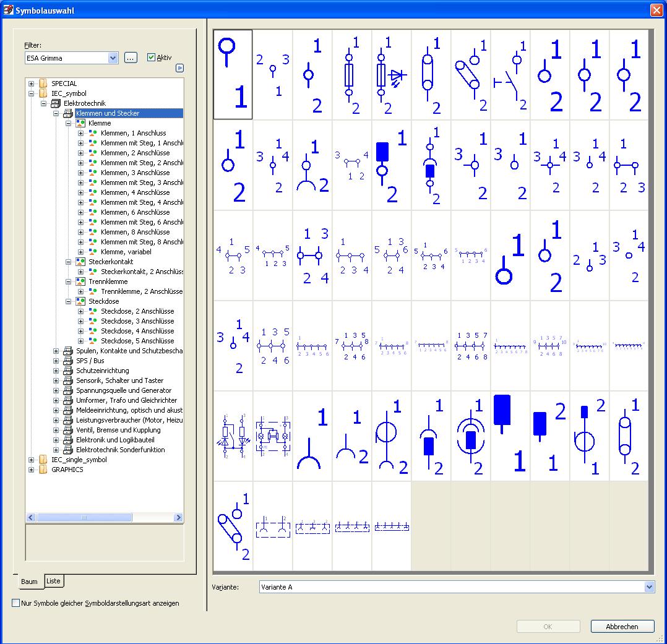Image resolution: width=667 pixels, height=644 pixels.
Task: Click the Steckdose group icon
Action: click(80, 301)
